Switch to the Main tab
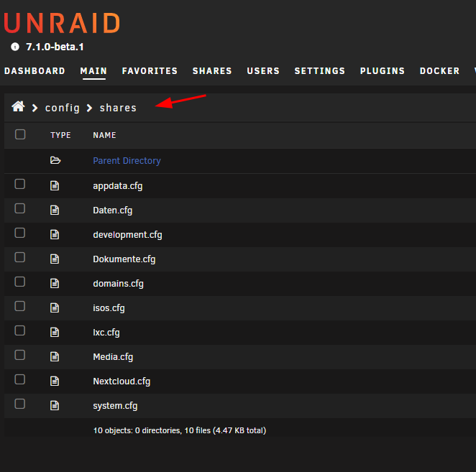 point(93,70)
